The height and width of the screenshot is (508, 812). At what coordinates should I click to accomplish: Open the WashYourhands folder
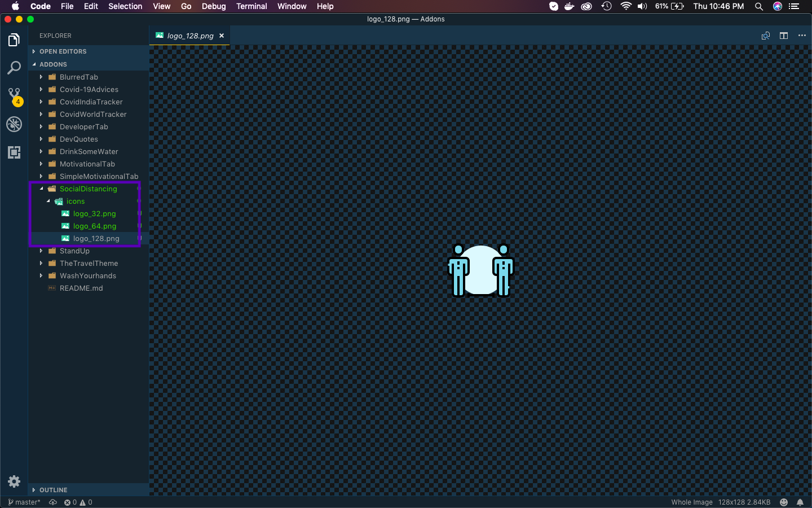click(x=89, y=276)
